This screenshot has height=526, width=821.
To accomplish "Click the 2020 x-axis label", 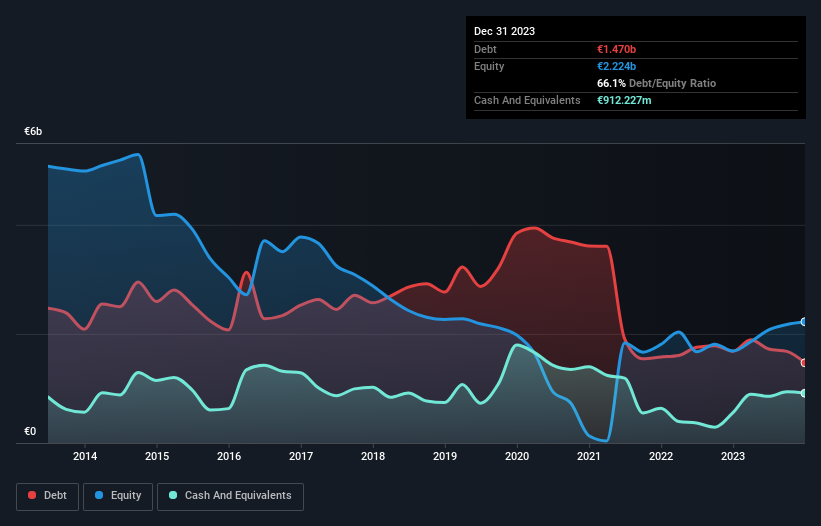I will pos(517,456).
